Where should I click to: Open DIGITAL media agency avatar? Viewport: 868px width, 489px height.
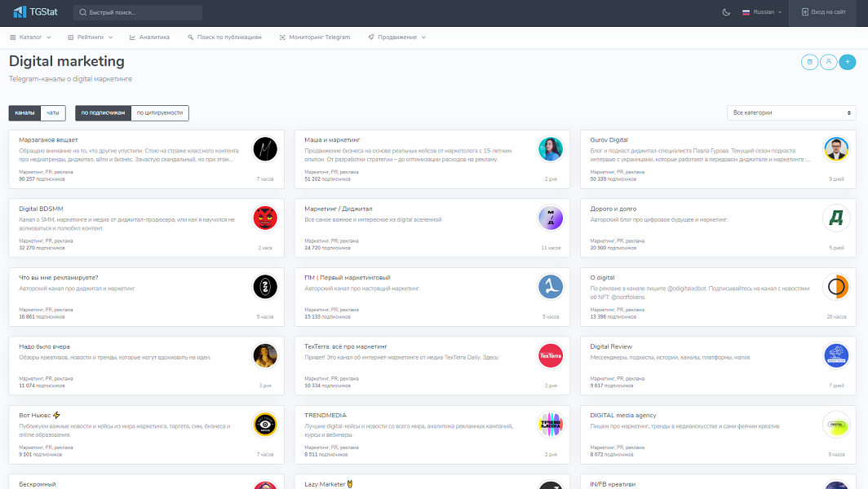point(836,425)
